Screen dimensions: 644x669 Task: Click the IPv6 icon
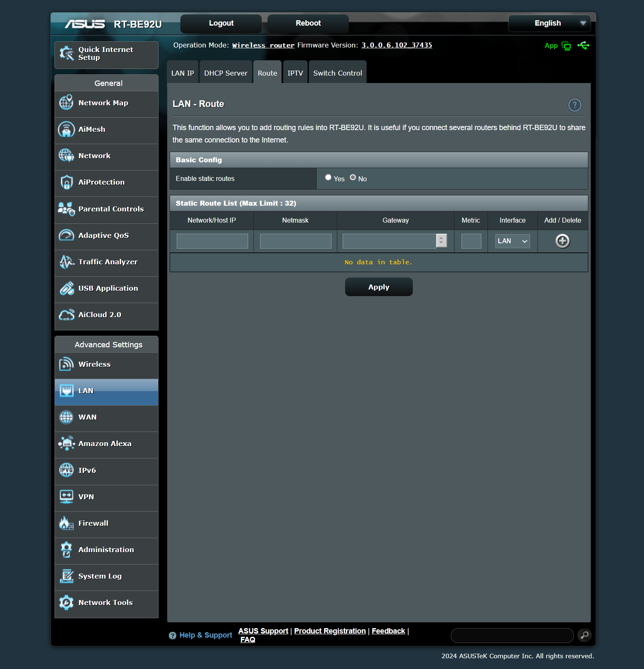[x=66, y=470]
